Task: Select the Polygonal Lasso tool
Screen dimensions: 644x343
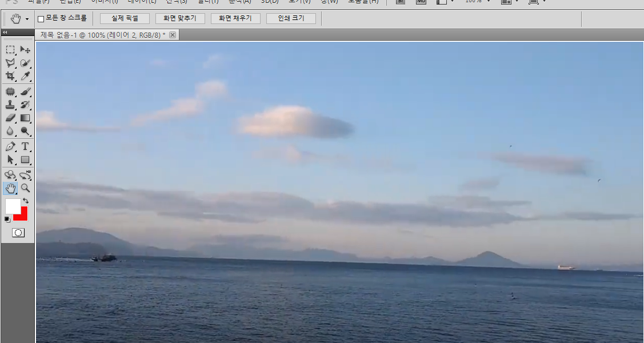Action: (10, 63)
